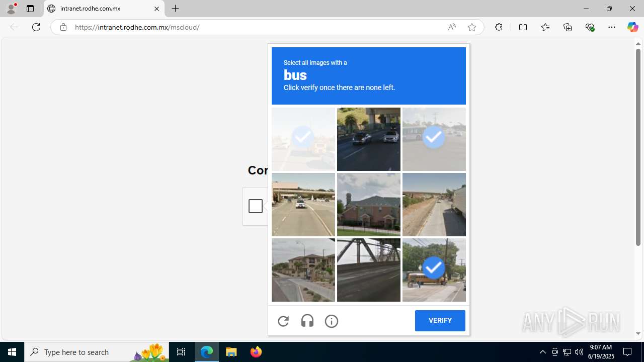The image size is (644, 362).
Task: Refresh the browser page
Action: (36, 27)
